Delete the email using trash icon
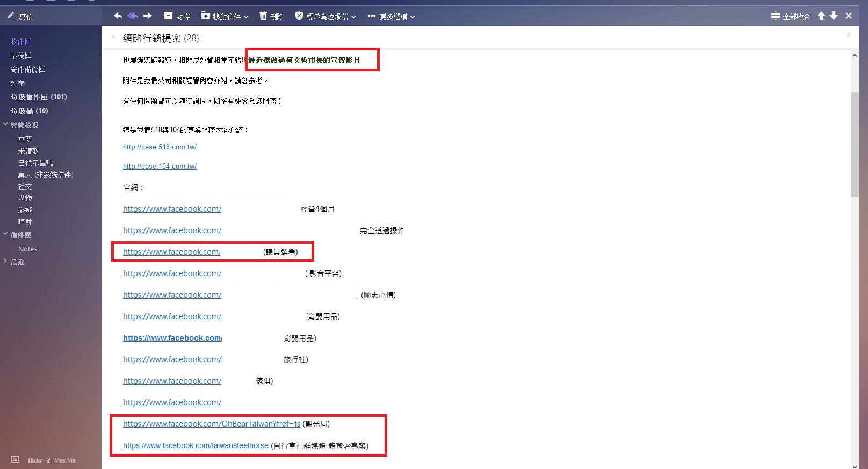The width and height of the screenshot is (868, 469). tap(271, 16)
